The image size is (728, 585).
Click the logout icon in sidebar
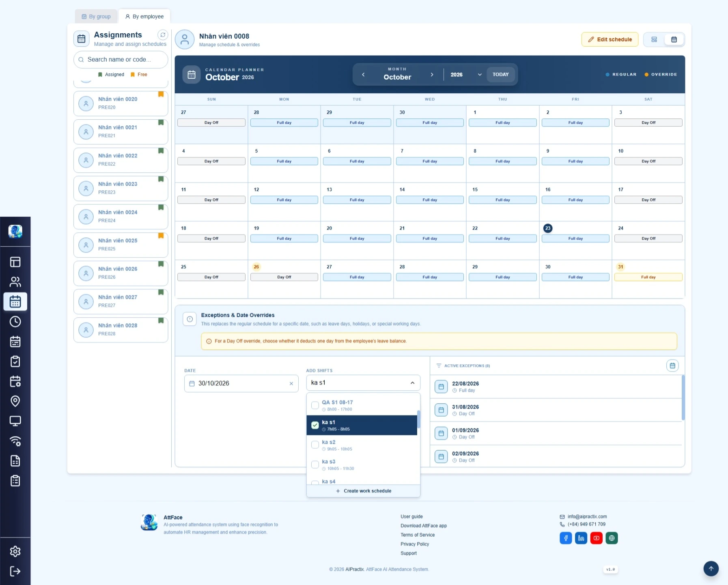[x=15, y=571]
